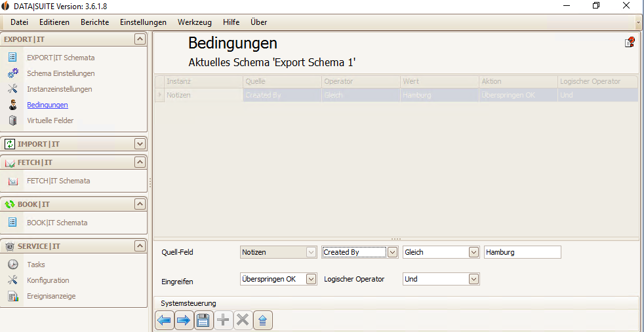Open the Und logical operator dropdown
This screenshot has width=644, height=332.
coord(474,279)
